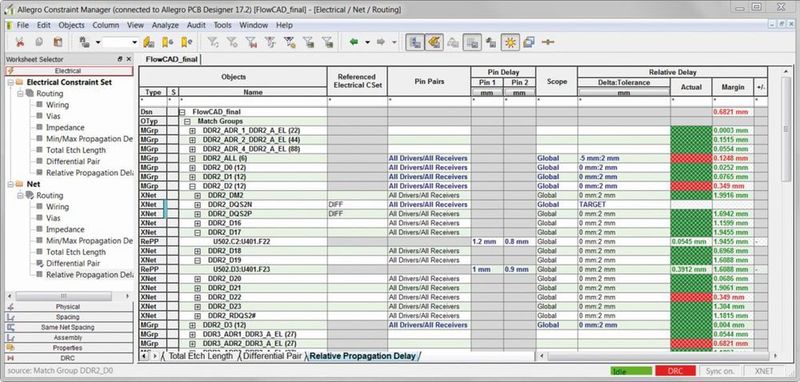Open dropdown arrow next to Forward arrow

click(394, 42)
